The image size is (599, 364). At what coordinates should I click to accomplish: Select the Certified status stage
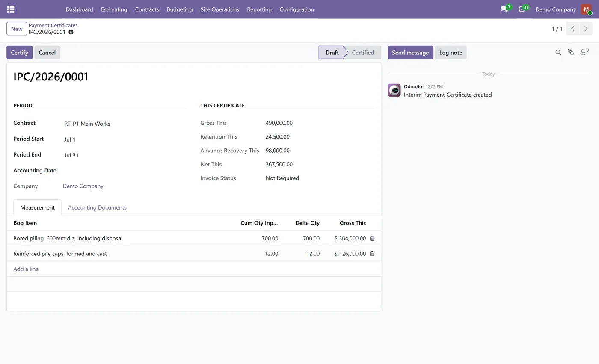pos(363,53)
